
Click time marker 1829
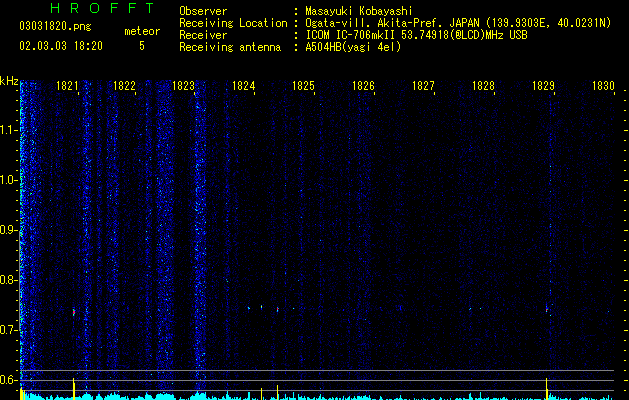543,86
